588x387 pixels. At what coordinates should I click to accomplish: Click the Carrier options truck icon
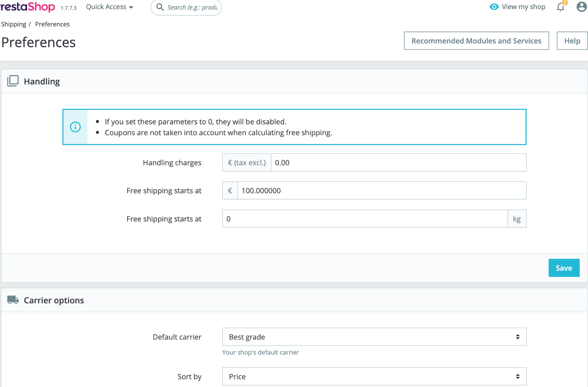point(13,300)
